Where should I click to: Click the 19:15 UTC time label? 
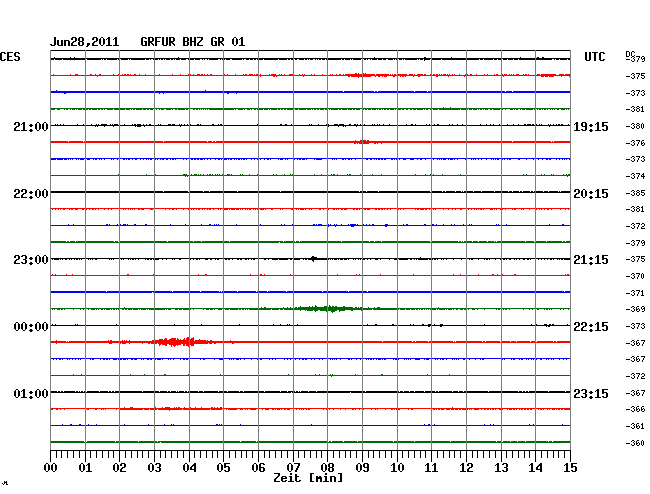(x=591, y=126)
